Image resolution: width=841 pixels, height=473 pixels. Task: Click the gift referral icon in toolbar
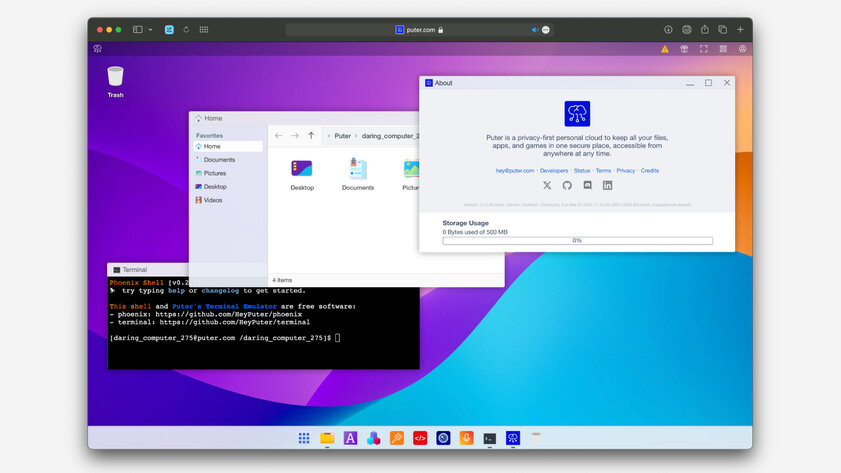point(684,49)
